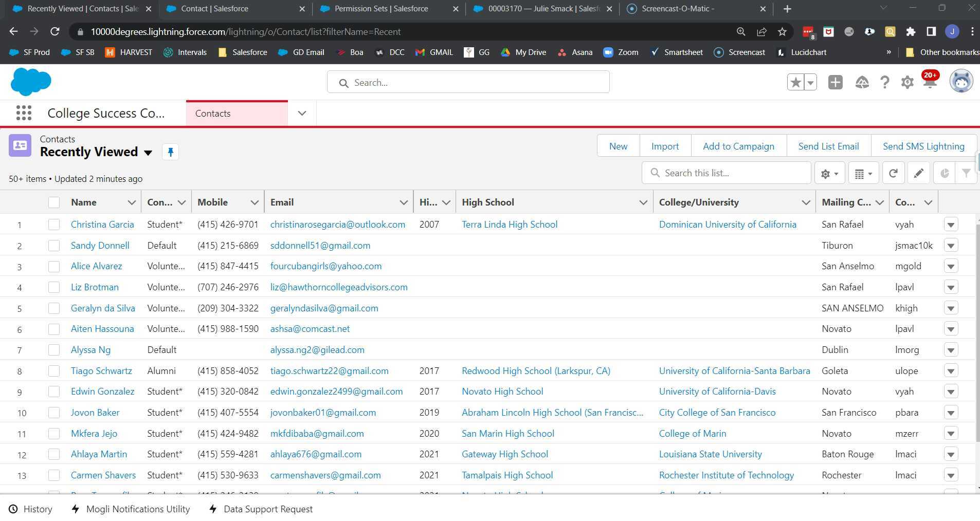Click the pencil edit list icon
This screenshot has height=521, width=980.
(x=918, y=174)
